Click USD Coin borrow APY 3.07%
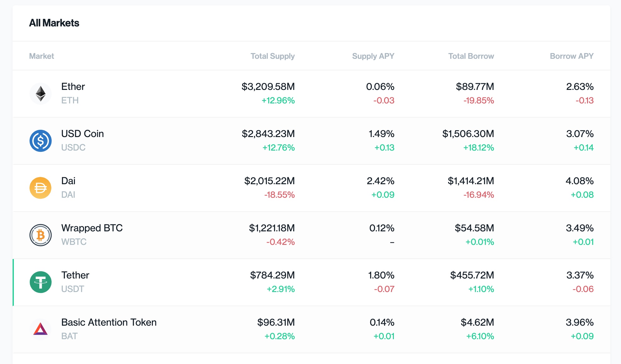621x364 pixels. click(x=580, y=134)
